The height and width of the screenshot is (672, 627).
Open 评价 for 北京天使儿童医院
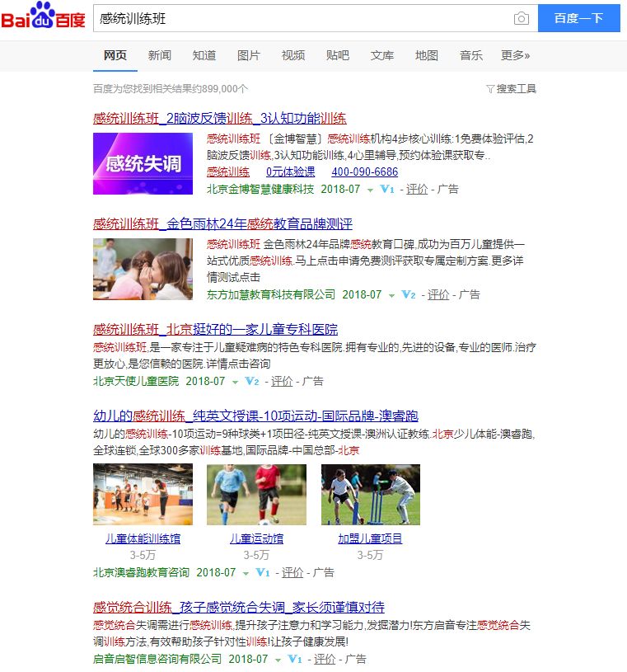pyautogui.click(x=282, y=381)
